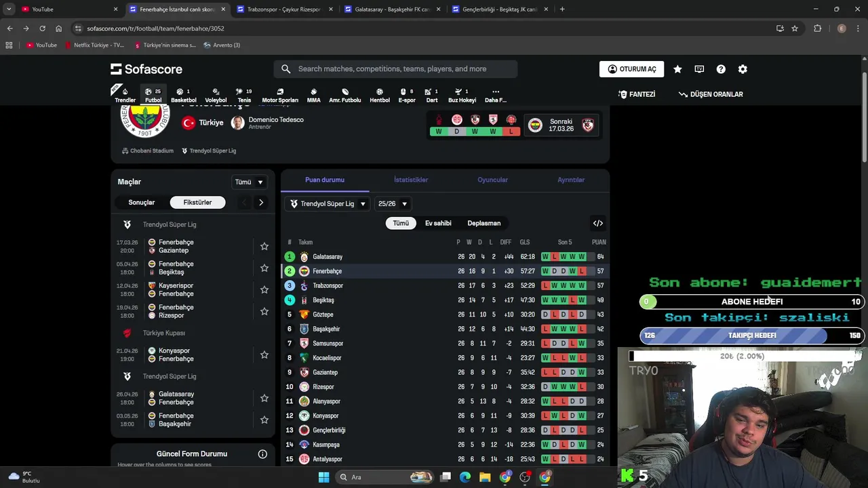Open the Basketbol sport category

183,95
